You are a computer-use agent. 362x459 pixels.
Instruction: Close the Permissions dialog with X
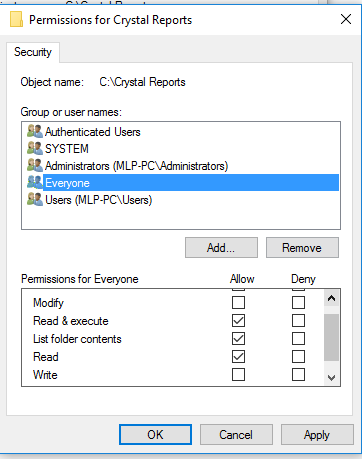(346, 19)
